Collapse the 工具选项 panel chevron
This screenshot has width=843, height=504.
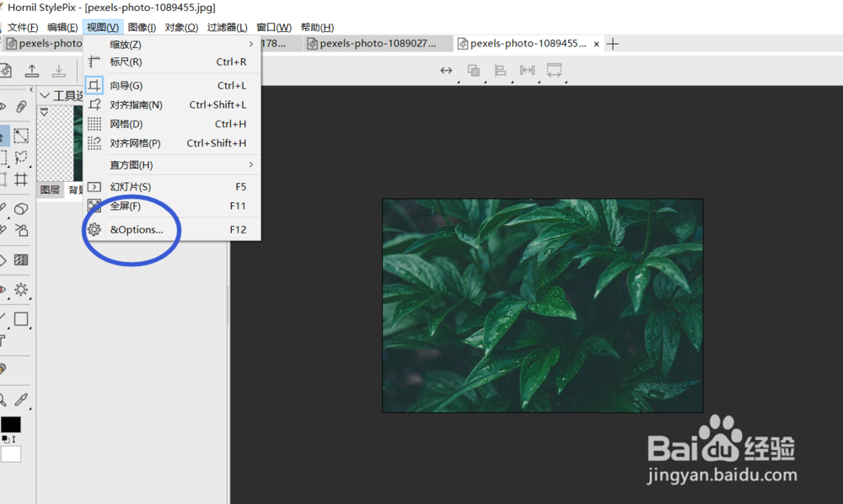coord(46,95)
